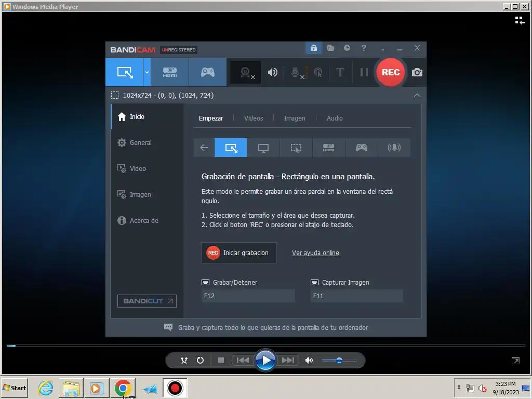Image resolution: width=532 pixels, height=399 pixels.
Task: Click the Media Player seek bar
Action: click(266, 345)
